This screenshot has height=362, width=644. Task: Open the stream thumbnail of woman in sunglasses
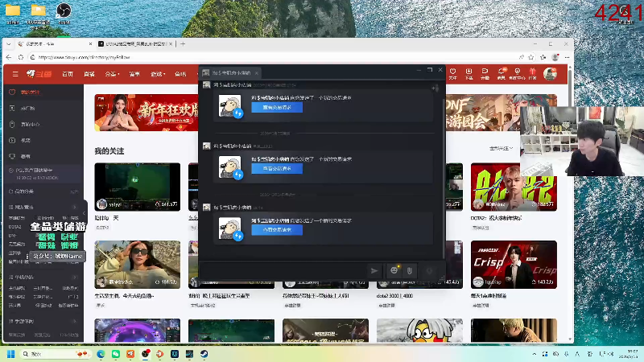137,265
